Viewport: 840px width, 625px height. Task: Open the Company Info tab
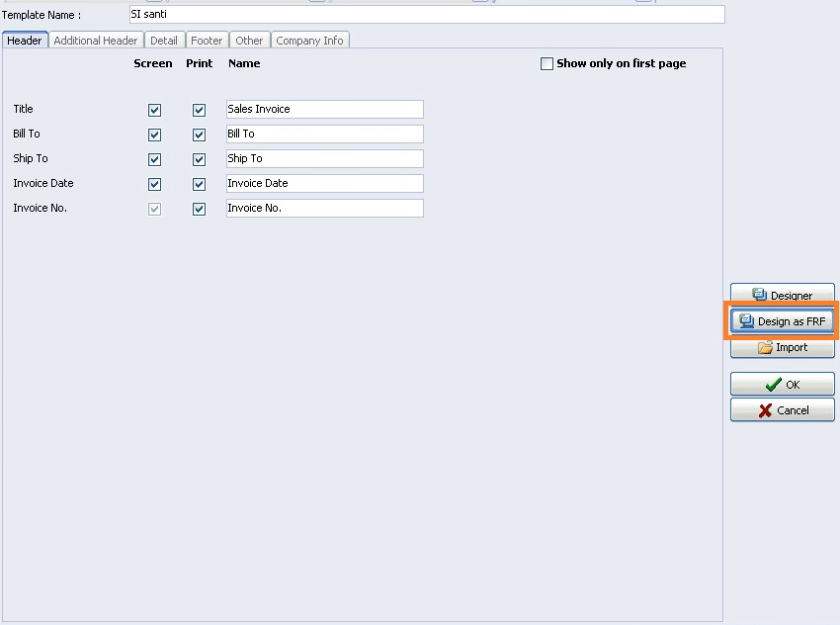pyautogui.click(x=309, y=41)
